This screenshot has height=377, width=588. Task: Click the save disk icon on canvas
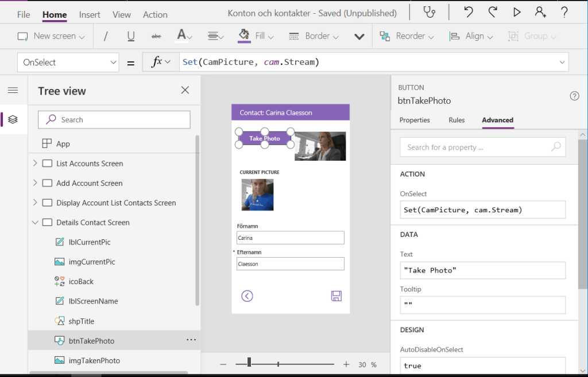coord(336,296)
